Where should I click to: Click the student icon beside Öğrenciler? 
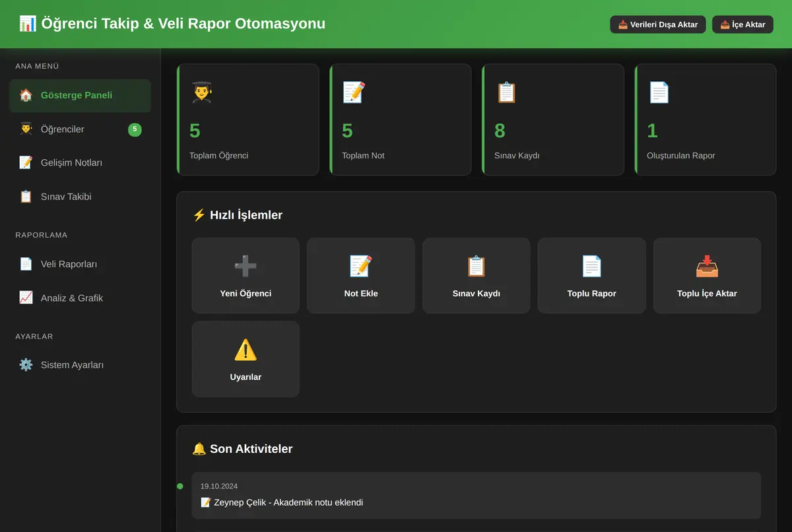click(x=26, y=129)
